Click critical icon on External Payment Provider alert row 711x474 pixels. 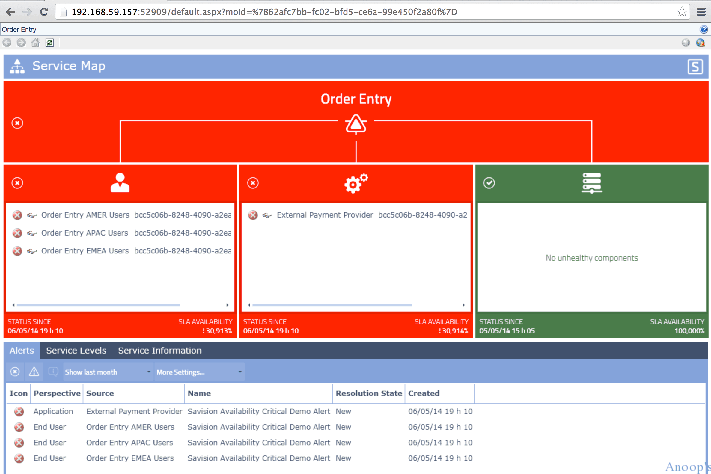(x=19, y=411)
